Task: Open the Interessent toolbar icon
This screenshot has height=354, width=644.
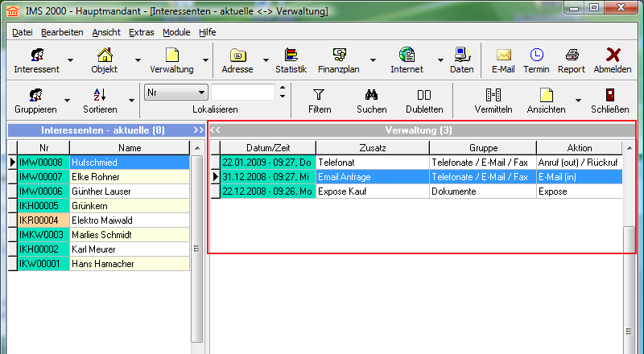Action: 36,56
